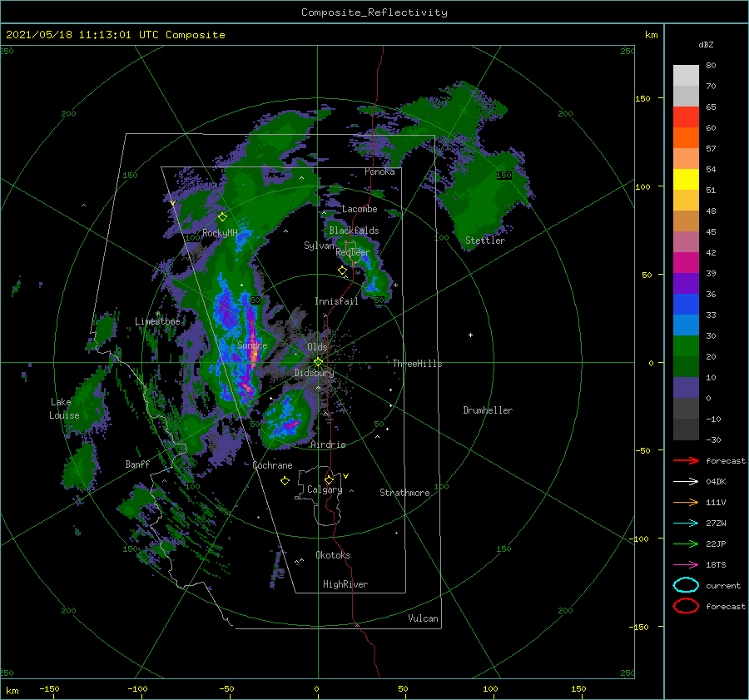
Task: Click the Composite_Reflectivity title
Action: click(374, 12)
